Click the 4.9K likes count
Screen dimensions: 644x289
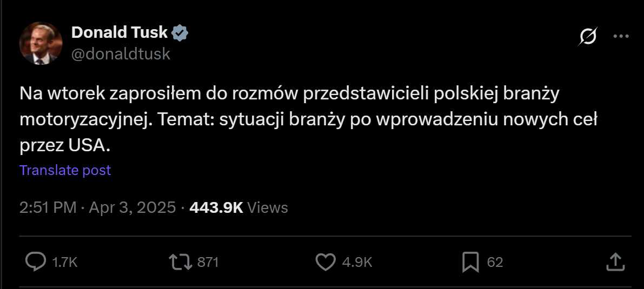pos(357,263)
